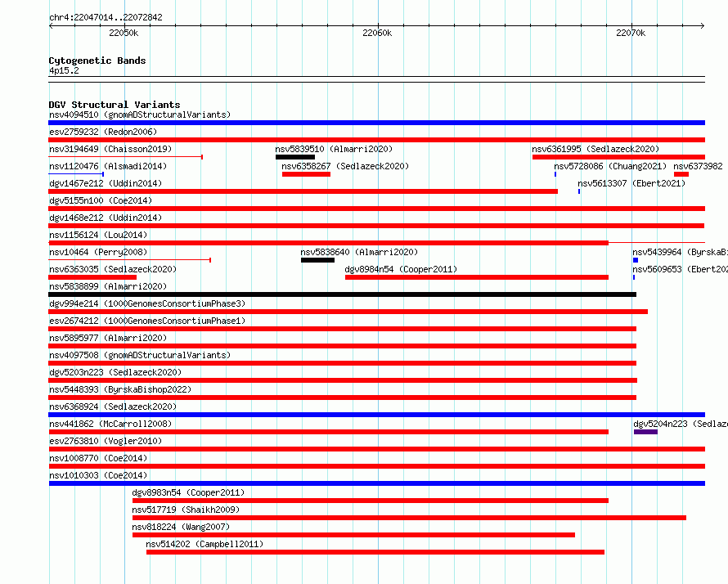This screenshot has width=728, height=584.
Task: Click nsv5895977 (Almarri2020) label
Action: click(x=108, y=338)
